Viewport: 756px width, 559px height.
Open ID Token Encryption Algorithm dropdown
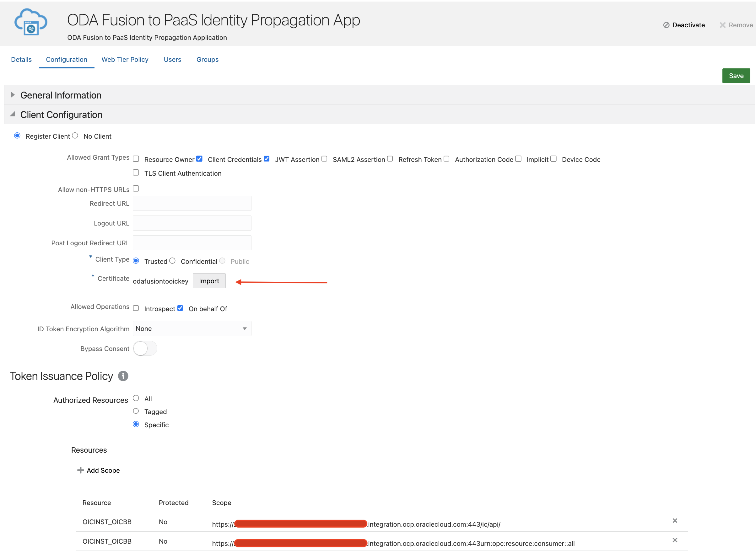[x=192, y=328]
